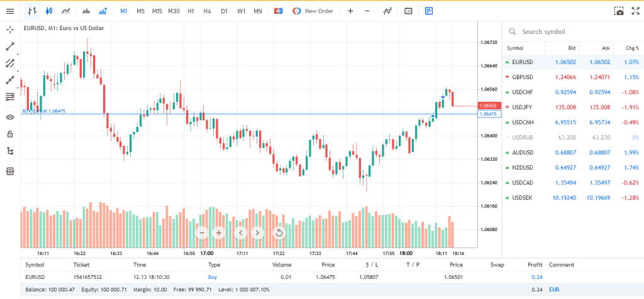
Task: Click stop loss value 1.05807
Action: 369,277
